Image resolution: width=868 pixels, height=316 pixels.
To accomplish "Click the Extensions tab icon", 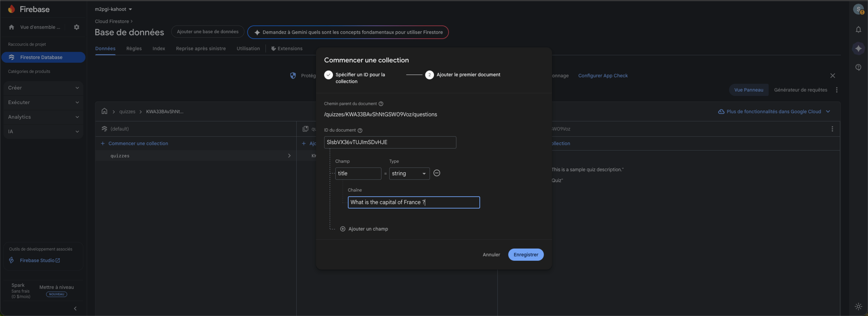I will pyautogui.click(x=274, y=49).
